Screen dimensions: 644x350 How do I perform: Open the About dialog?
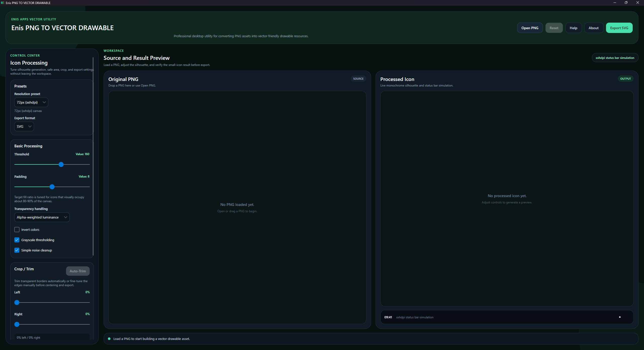tap(593, 28)
